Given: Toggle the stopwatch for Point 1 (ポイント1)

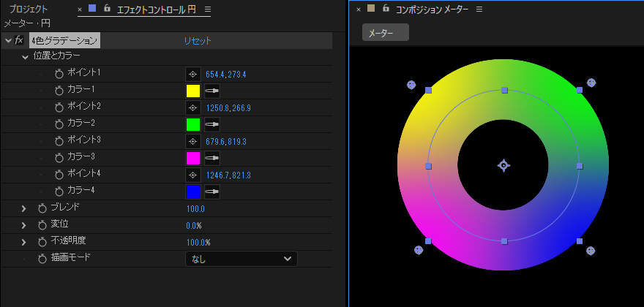Looking at the screenshot, I should pos(59,74).
